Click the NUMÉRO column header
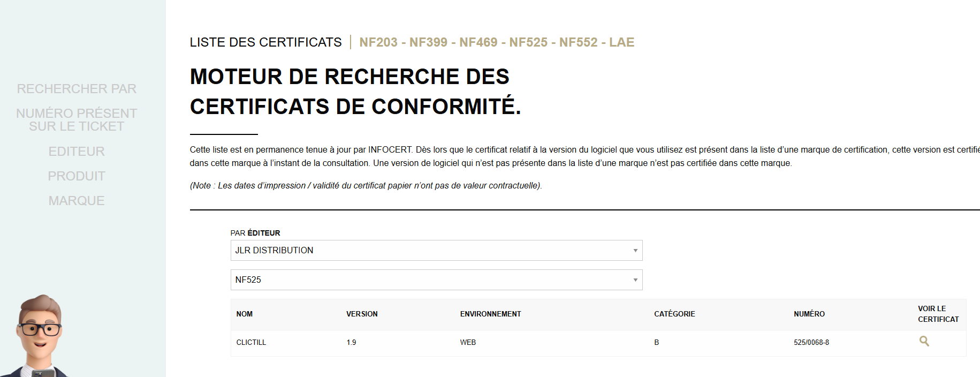This screenshot has height=377, width=980. 809,314
